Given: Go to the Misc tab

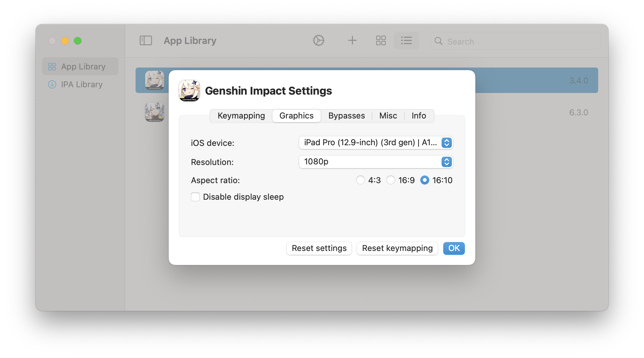Looking at the screenshot, I should (388, 116).
